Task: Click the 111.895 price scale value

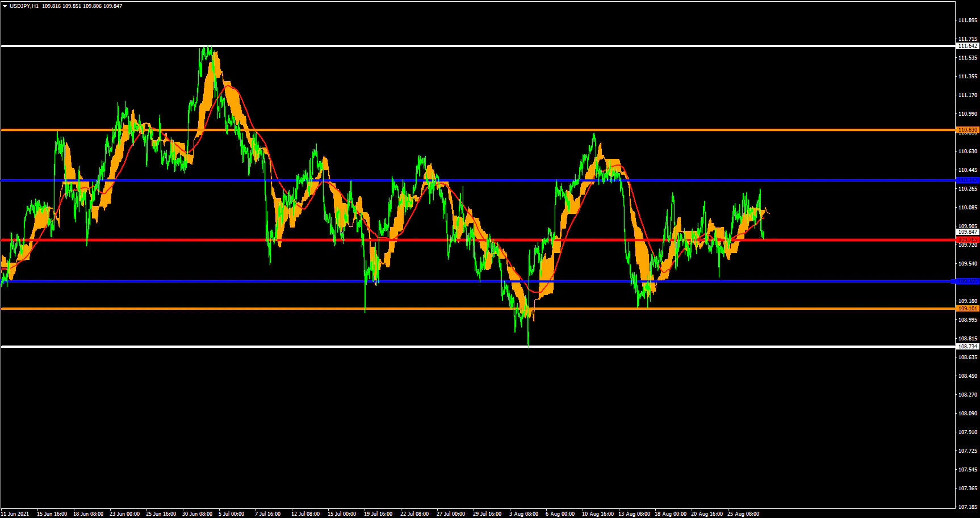Action: (968, 20)
